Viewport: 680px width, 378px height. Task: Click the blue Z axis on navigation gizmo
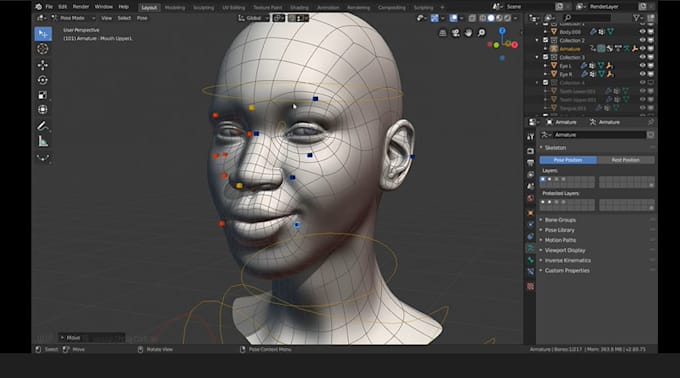(502, 31)
